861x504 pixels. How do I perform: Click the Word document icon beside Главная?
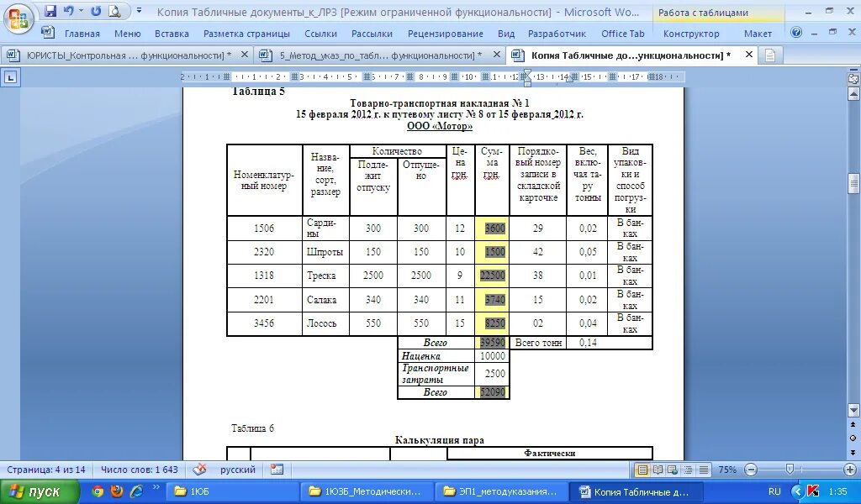pyautogui.click(x=48, y=33)
